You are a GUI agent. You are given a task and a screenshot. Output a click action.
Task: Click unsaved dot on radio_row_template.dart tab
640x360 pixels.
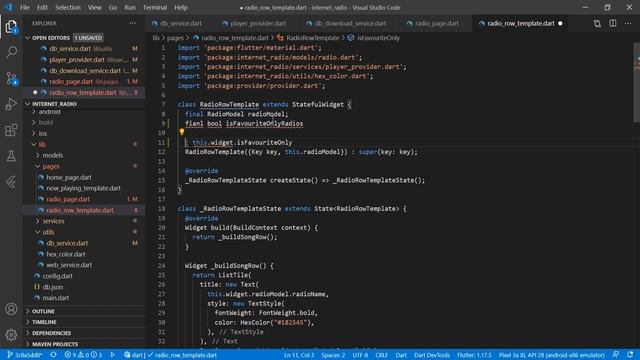[x=560, y=24]
